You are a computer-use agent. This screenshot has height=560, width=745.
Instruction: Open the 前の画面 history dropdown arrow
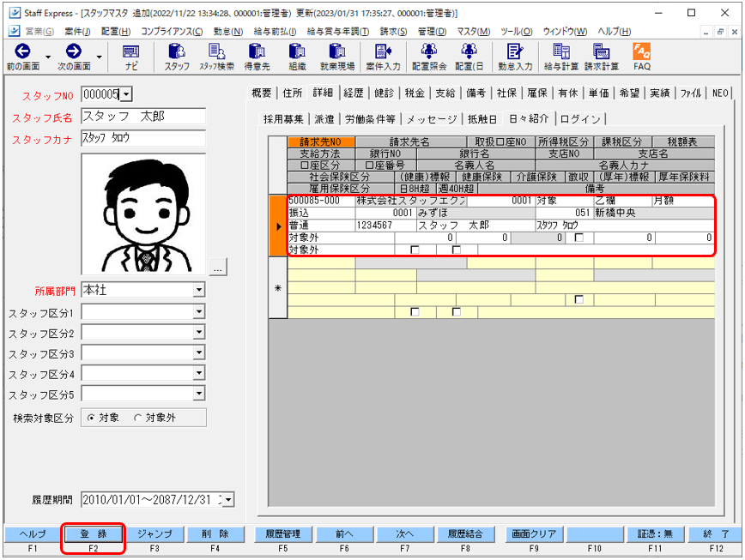[48, 57]
